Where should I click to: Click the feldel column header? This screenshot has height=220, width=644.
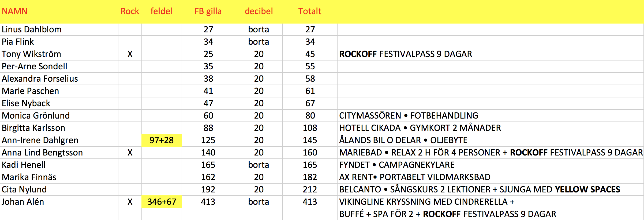(x=161, y=11)
